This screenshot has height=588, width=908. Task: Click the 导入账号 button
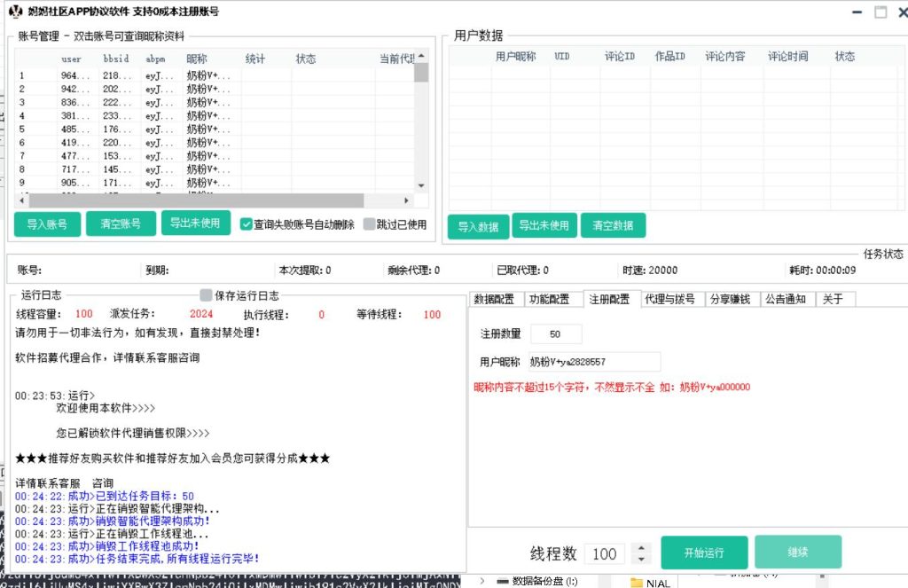click(x=46, y=223)
